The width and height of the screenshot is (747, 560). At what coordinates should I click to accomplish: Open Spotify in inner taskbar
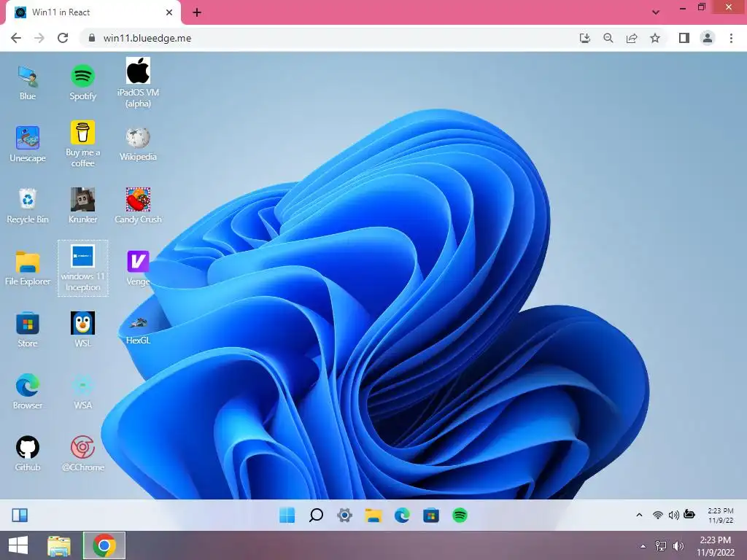coord(460,516)
